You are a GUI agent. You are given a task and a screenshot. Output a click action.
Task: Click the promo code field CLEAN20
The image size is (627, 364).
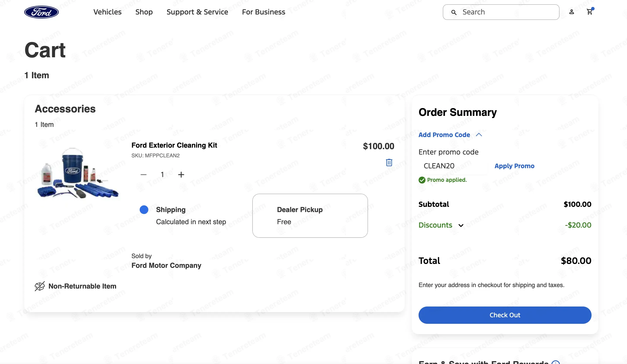(x=453, y=166)
